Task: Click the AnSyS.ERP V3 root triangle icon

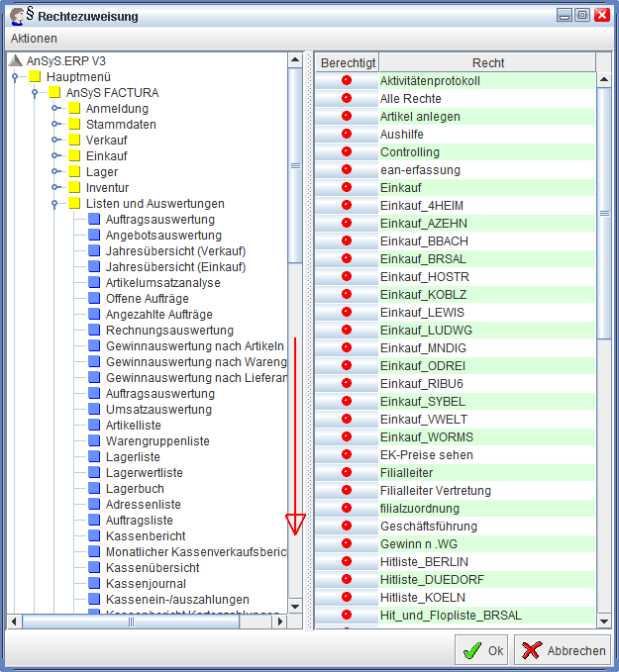Action: coord(15,61)
